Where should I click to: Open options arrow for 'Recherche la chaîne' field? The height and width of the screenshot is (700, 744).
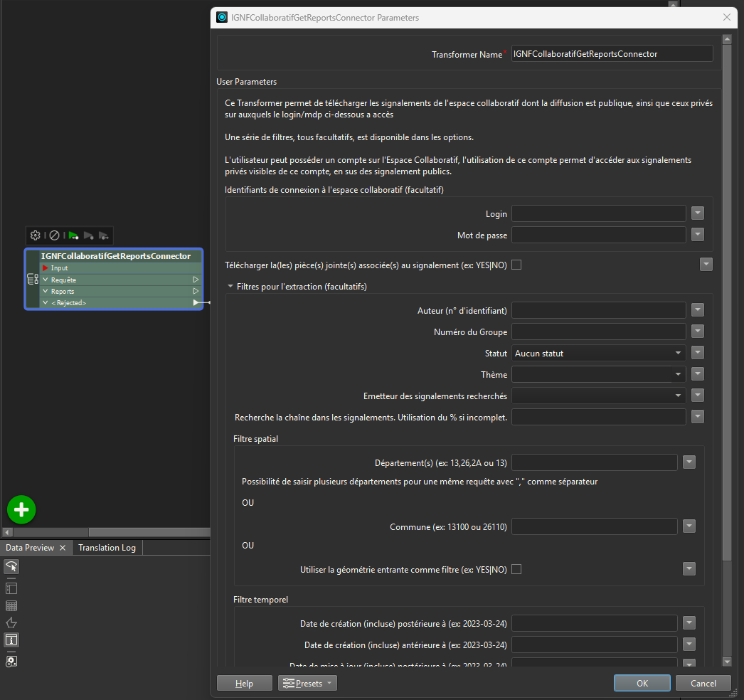click(x=698, y=417)
